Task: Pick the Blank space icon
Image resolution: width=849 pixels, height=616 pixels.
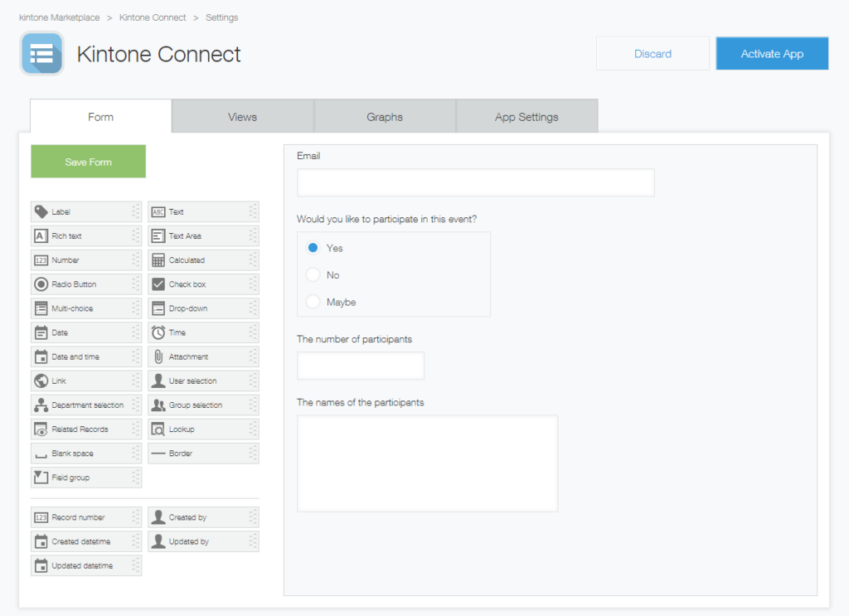Action: [41, 455]
